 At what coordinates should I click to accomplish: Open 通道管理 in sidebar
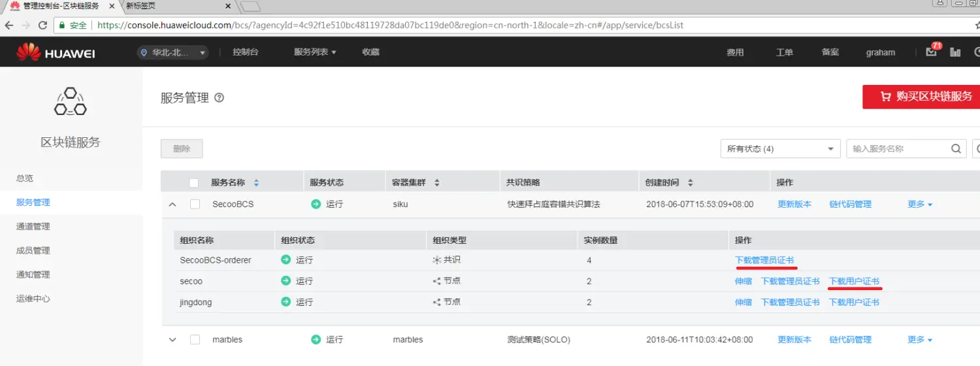(33, 226)
